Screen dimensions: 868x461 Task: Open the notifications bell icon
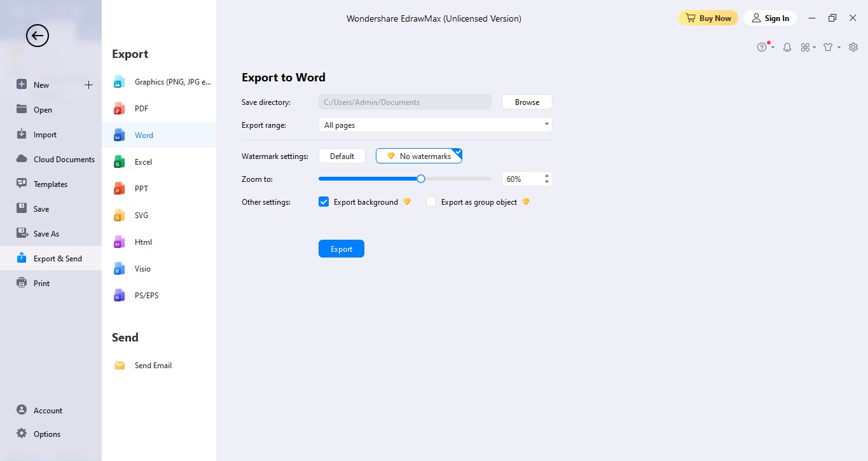(x=787, y=47)
